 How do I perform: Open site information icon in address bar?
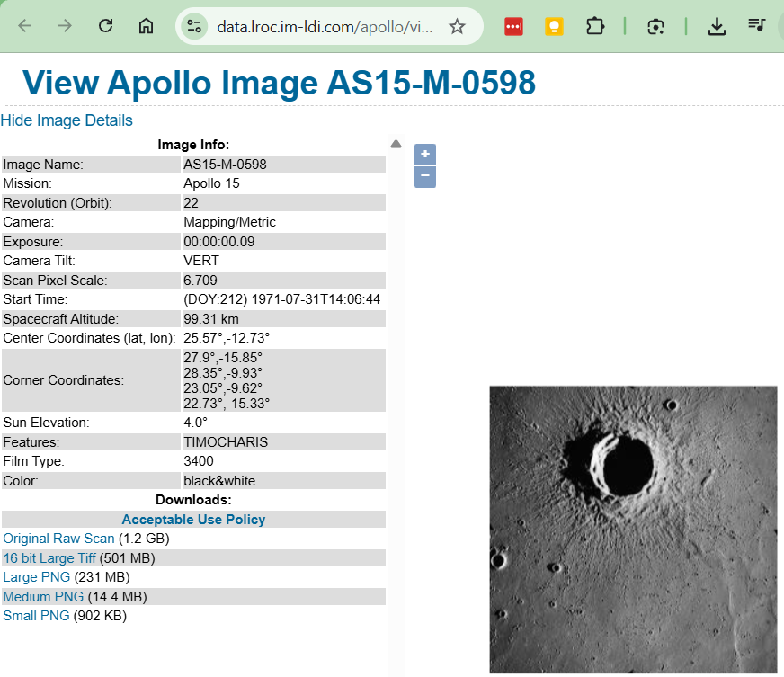coord(193,26)
